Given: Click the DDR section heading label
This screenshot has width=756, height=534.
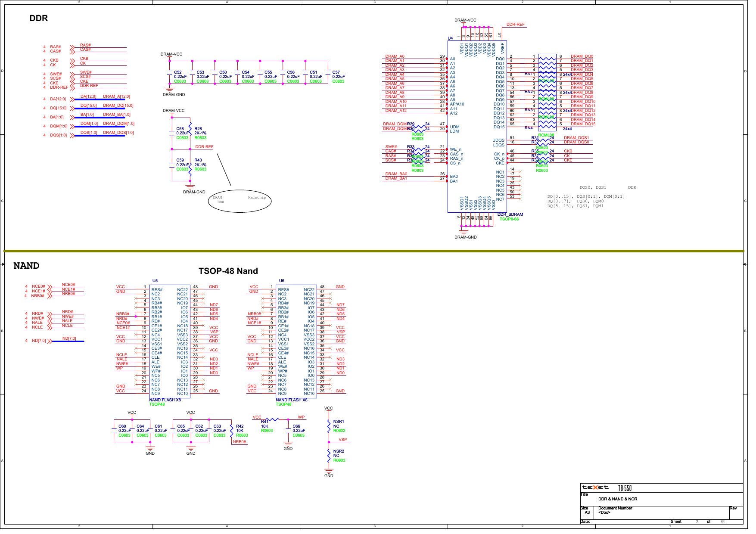Looking at the screenshot, I should click(x=38, y=19).
